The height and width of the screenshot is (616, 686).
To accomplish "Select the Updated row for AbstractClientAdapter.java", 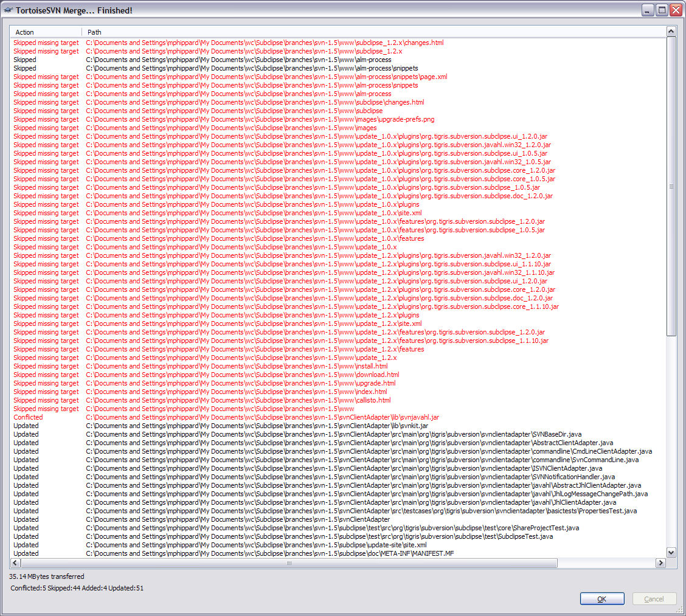I will coord(338,443).
